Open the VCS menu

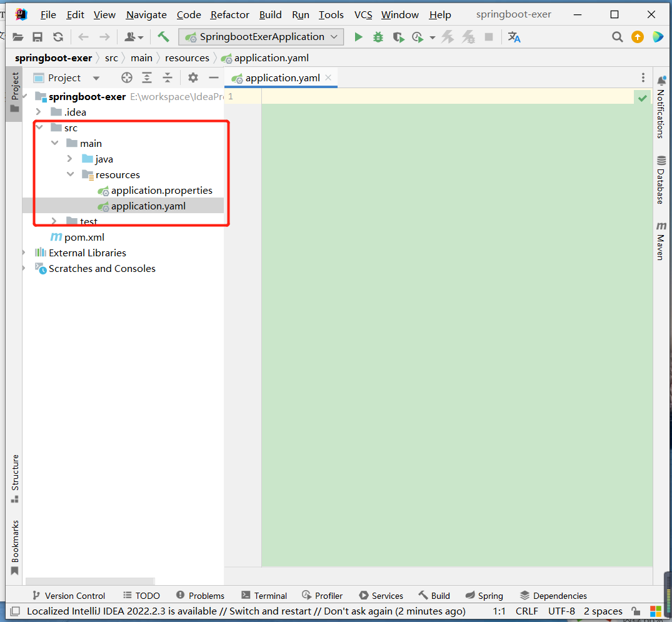(363, 14)
